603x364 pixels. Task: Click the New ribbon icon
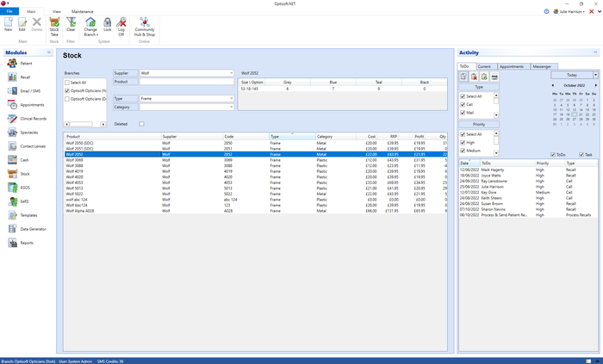8,25
